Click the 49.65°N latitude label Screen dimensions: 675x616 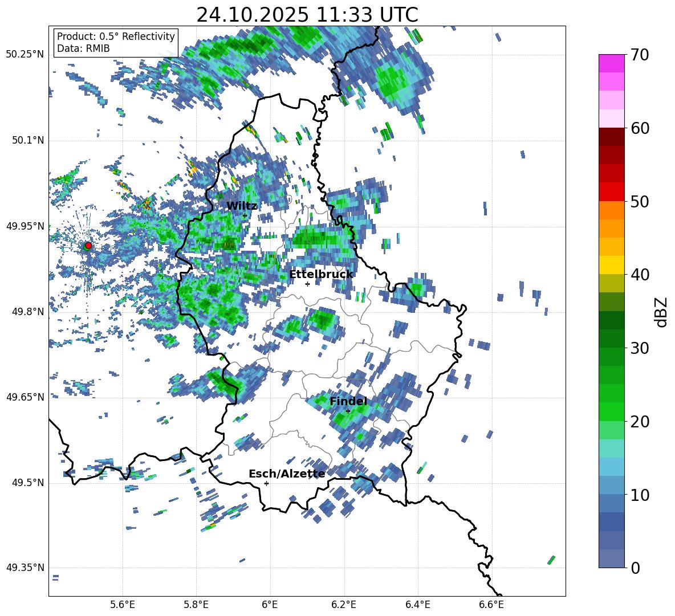coord(25,397)
